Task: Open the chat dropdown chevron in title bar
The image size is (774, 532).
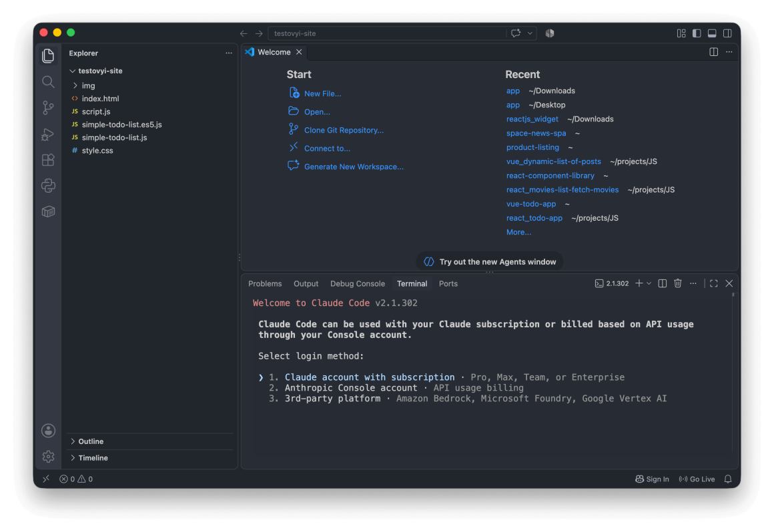Action: click(530, 33)
